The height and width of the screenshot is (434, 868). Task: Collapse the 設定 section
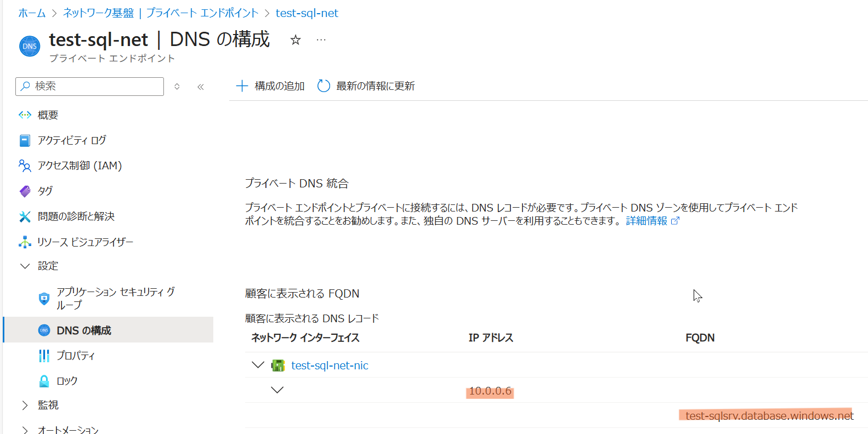tap(25, 266)
